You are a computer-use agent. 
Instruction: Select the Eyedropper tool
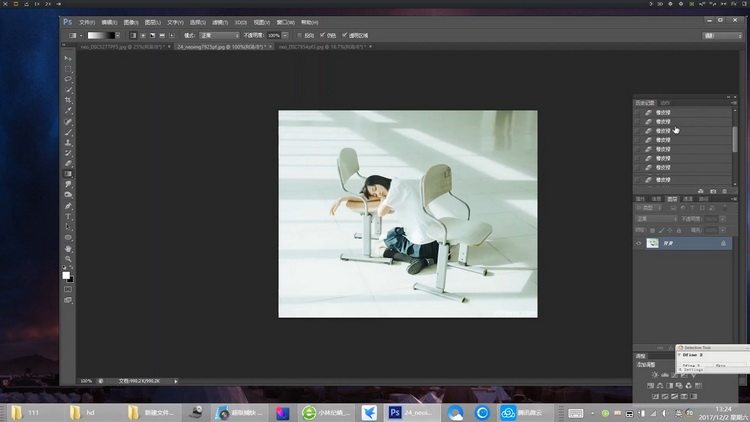(x=68, y=111)
